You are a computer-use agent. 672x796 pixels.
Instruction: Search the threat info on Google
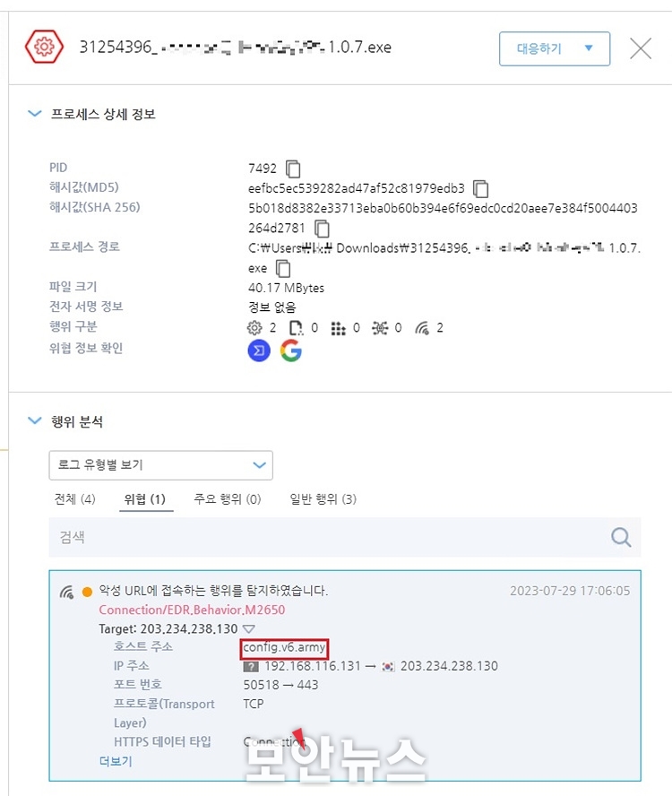click(x=291, y=350)
